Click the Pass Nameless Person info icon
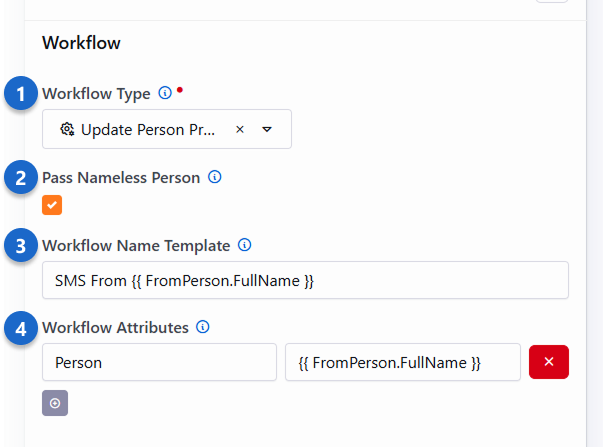 tap(214, 178)
